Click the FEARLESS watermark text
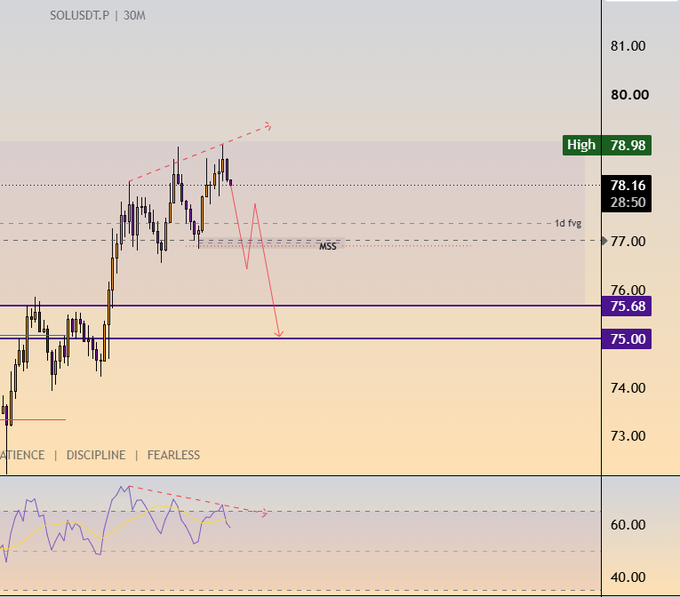 173,455
